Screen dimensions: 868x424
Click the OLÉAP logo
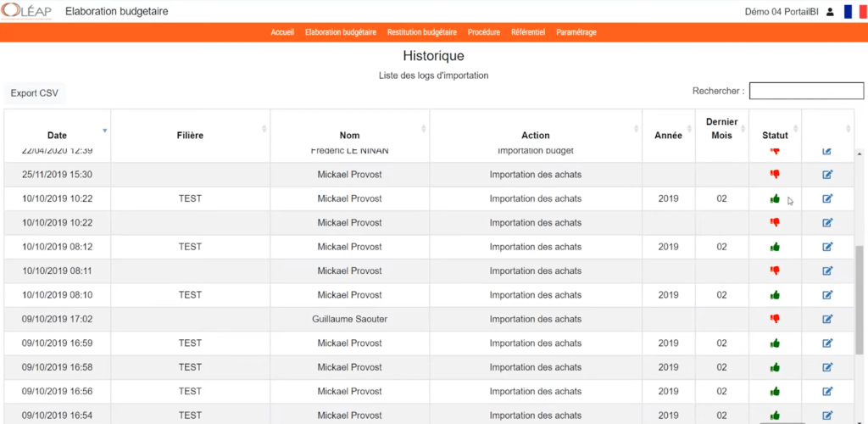[x=26, y=11]
